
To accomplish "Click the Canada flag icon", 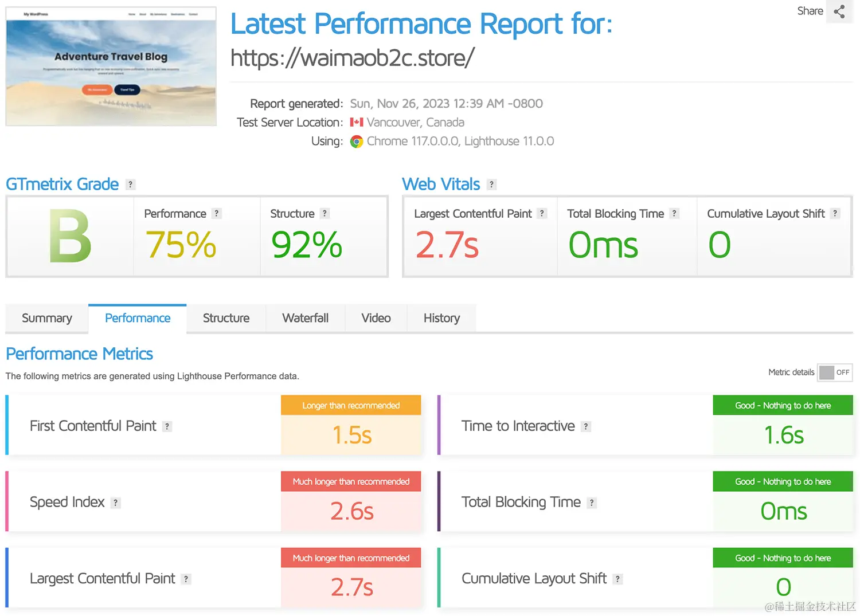I will pyautogui.click(x=357, y=122).
